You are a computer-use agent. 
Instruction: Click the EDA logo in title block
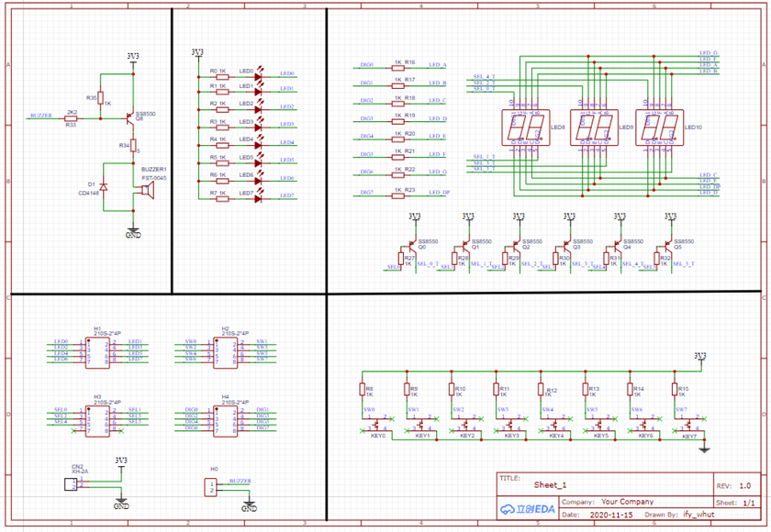coord(527,507)
